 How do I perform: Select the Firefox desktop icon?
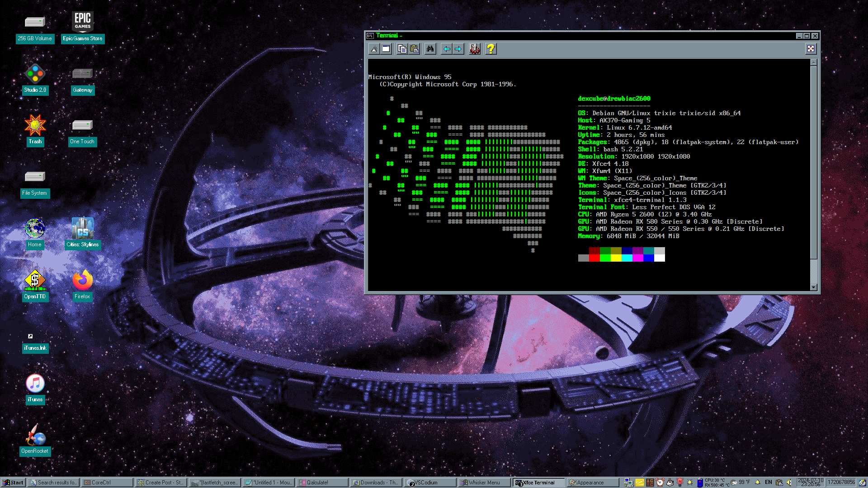[x=82, y=286]
